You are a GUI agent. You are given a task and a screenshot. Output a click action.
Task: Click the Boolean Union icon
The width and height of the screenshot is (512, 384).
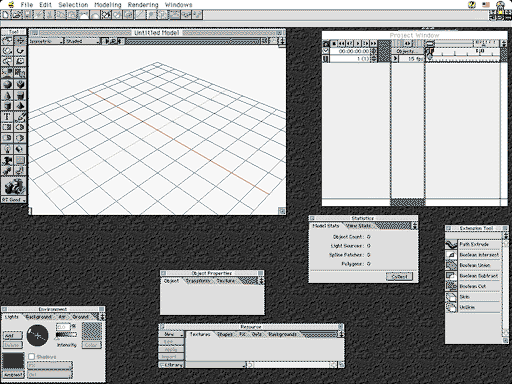[x=451, y=265]
